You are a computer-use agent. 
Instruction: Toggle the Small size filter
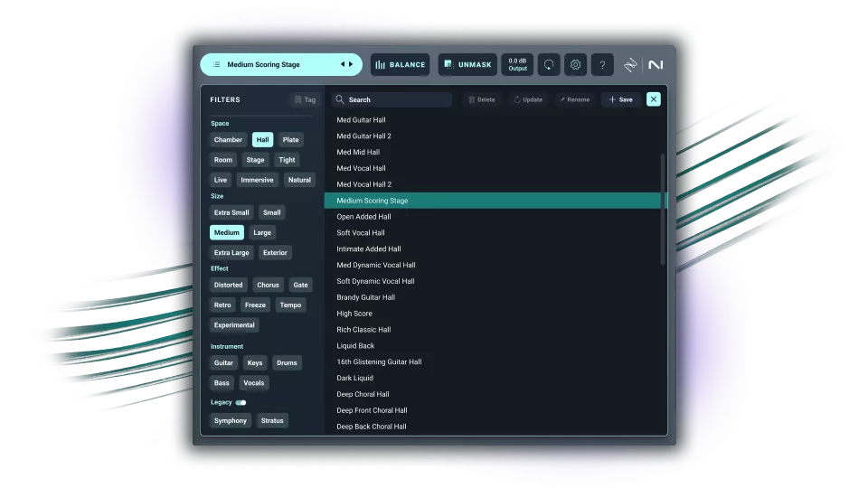coord(272,212)
